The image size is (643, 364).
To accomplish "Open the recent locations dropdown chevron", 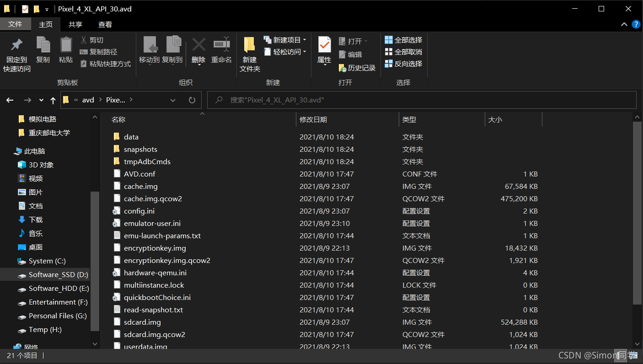I will tap(41, 100).
